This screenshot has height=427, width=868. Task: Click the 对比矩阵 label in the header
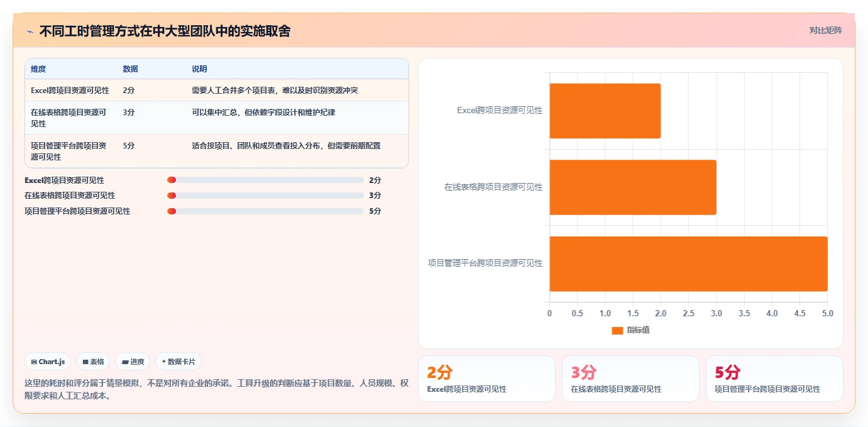825,30
